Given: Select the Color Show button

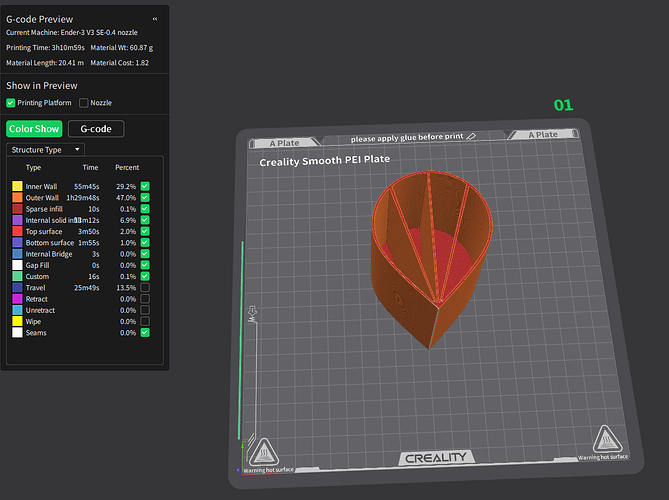Looking at the screenshot, I should click(x=34, y=129).
